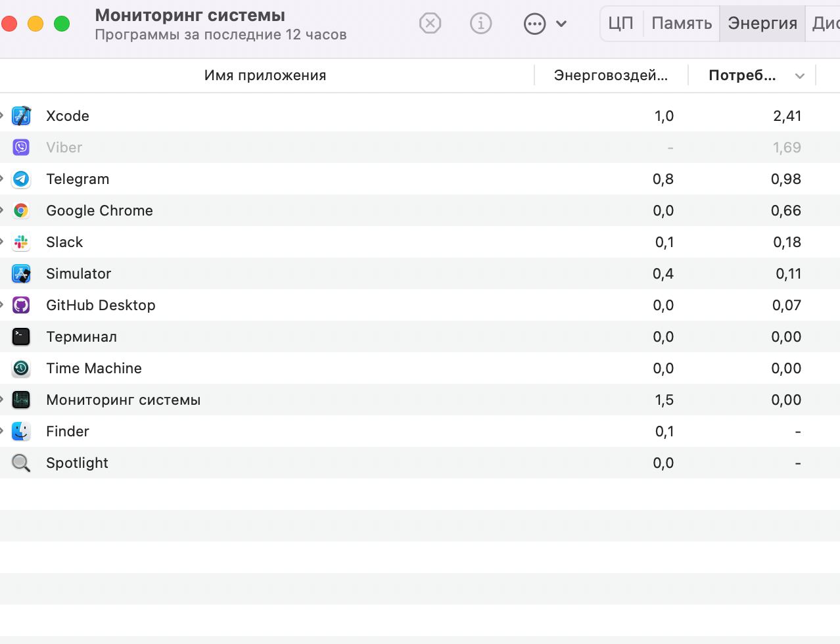Screen dimensions: 840x644
Task: Select the Viber app name
Action: pos(64,147)
